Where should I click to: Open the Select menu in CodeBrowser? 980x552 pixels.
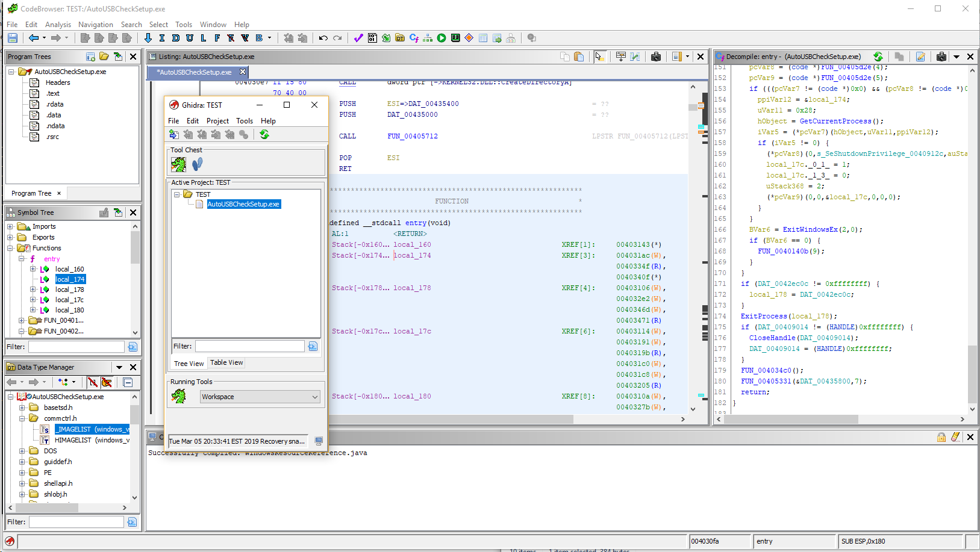tap(158, 25)
